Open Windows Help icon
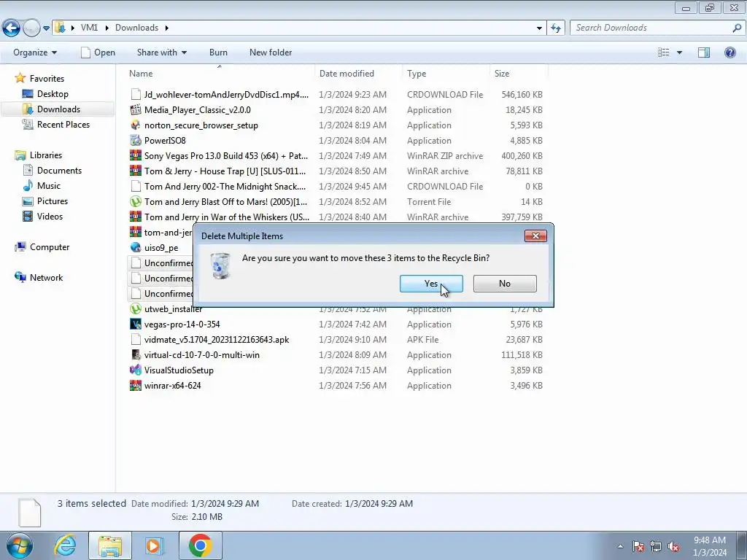747x560 pixels. [729, 52]
